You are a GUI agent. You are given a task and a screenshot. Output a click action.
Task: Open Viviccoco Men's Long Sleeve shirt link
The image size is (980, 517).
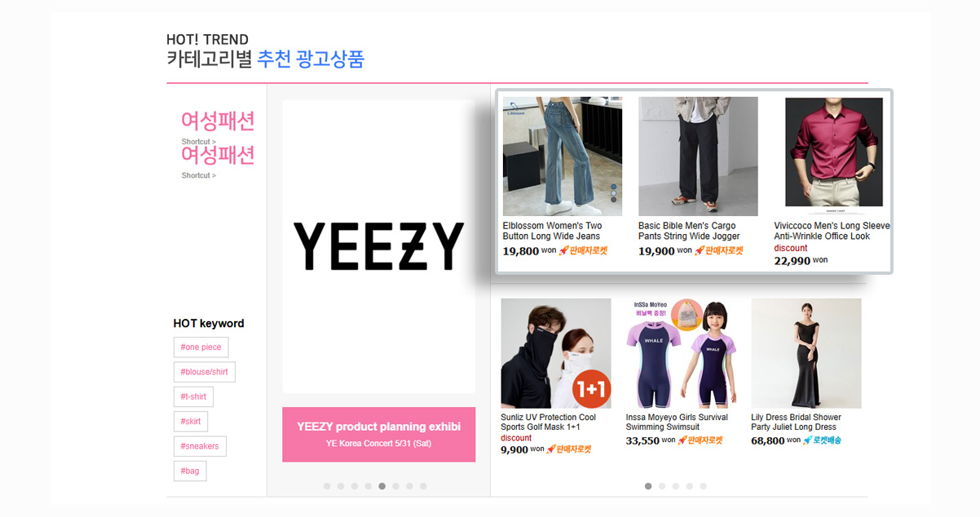click(x=832, y=231)
